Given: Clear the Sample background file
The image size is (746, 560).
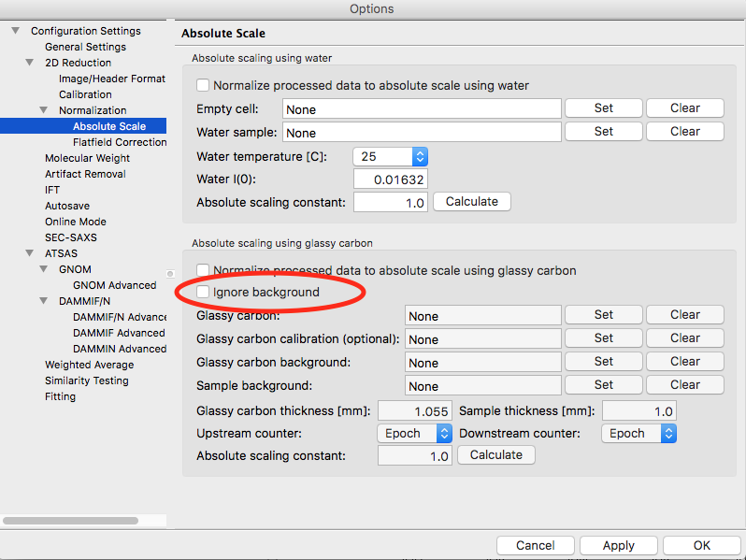Looking at the screenshot, I should (x=685, y=384).
